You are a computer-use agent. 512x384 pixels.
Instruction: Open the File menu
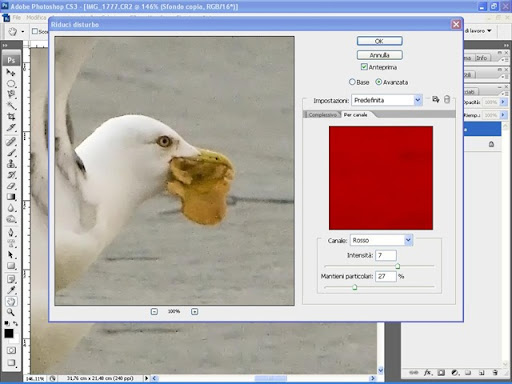(x=17, y=17)
